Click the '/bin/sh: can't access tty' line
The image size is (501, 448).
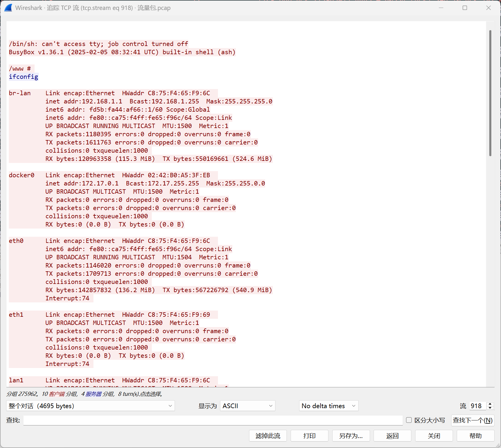click(x=98, y=44)
